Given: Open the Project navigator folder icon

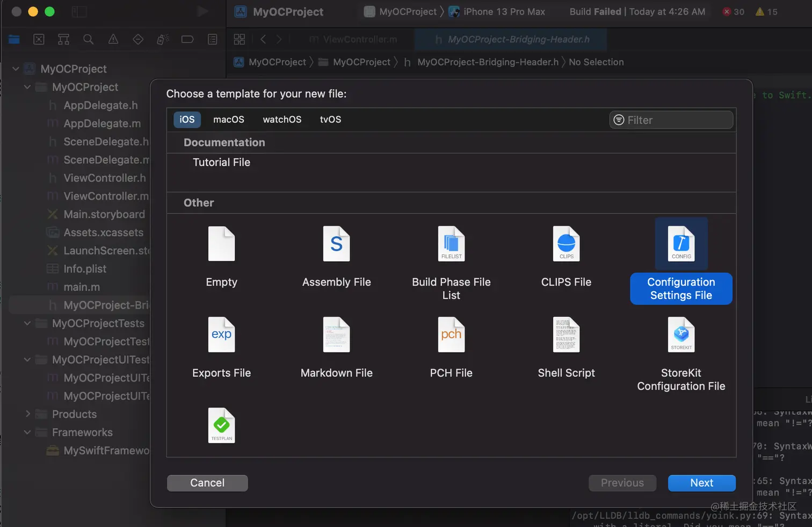Looking at the screenshot, I should click(x=14, y=39).
